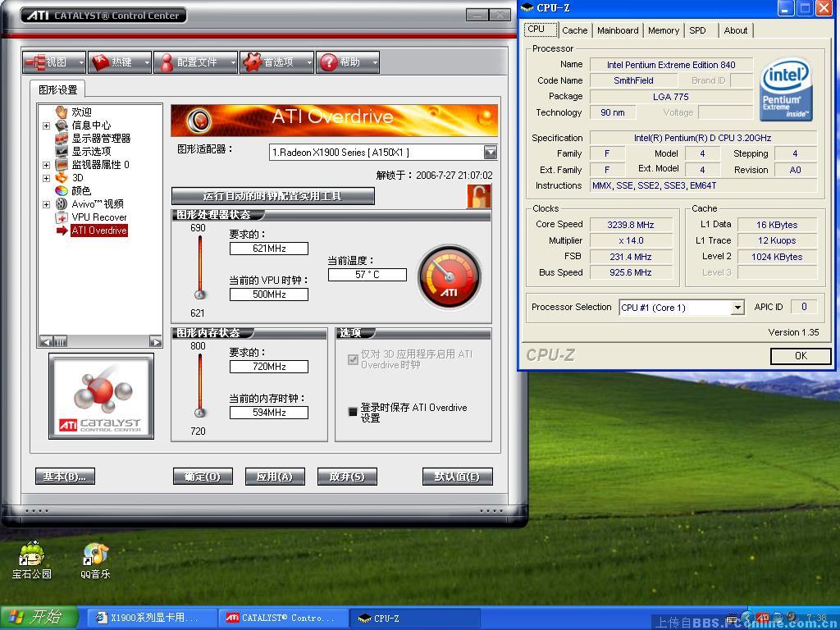This screenshot has width=840, height=630.
Task: Switch to Cache tab in CPU-Z
Action: tap(575, 30)
